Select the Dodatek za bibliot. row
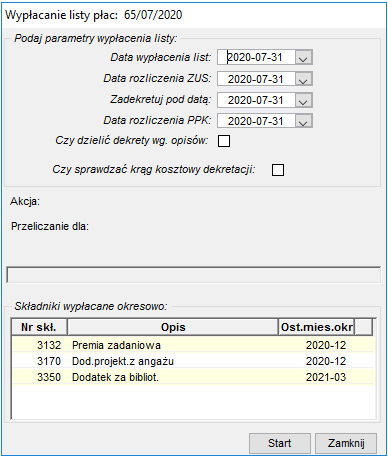This screenshot has height=457, width=388. tap(193, 377)
